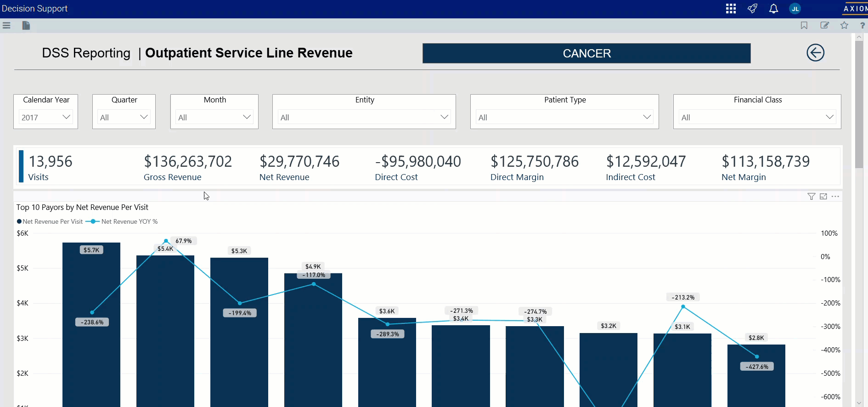Expand the Quarter filter dropdown
Viewport: 868px width, 407px height.
[124, 117]
